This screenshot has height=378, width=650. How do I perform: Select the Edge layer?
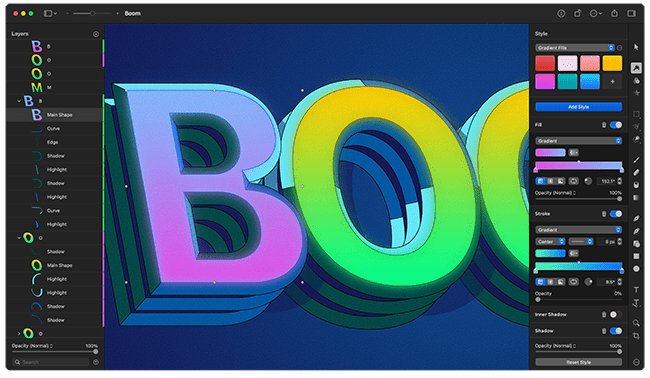(54, 142)
